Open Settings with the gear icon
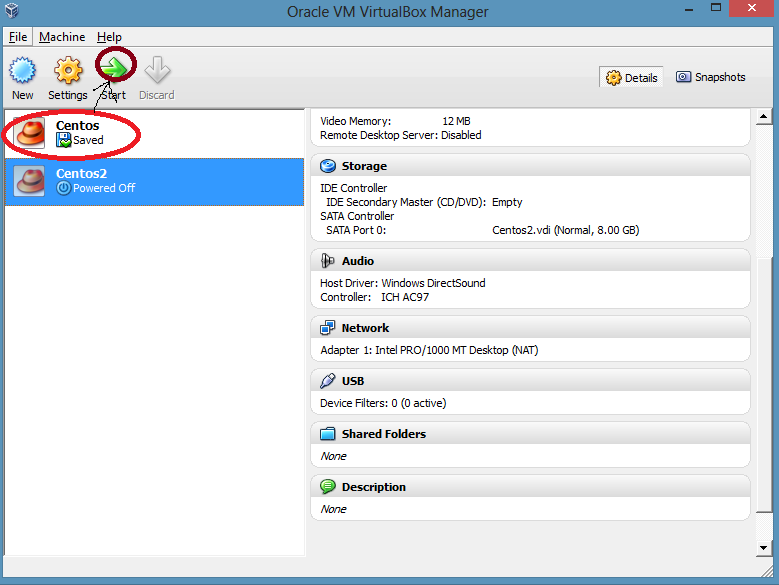This screenshot has height=585, width=779. [68, 70]
